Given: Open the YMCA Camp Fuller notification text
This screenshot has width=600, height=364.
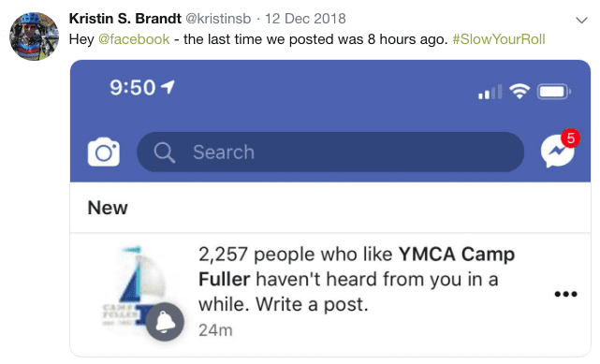Looking at the screenshot, I should (x=356, y=279).
